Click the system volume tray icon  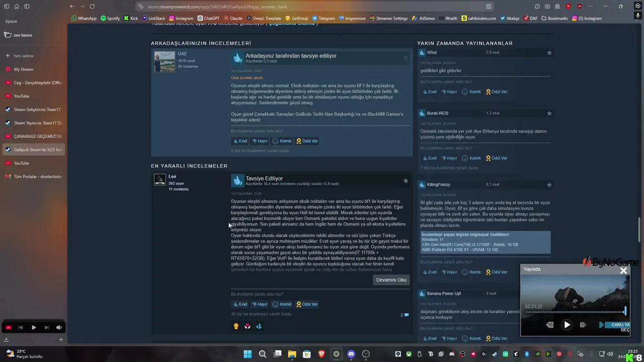[x=610, y=354]
